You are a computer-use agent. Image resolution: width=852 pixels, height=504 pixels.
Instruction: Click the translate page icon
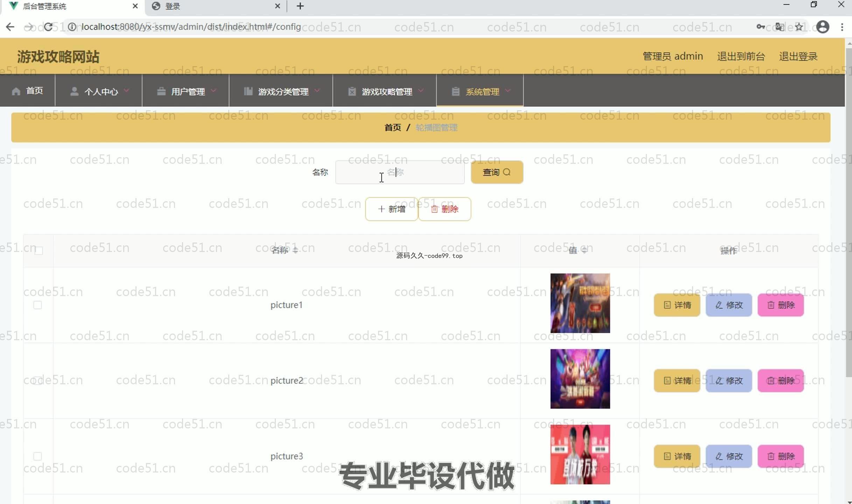click(780, 27)
